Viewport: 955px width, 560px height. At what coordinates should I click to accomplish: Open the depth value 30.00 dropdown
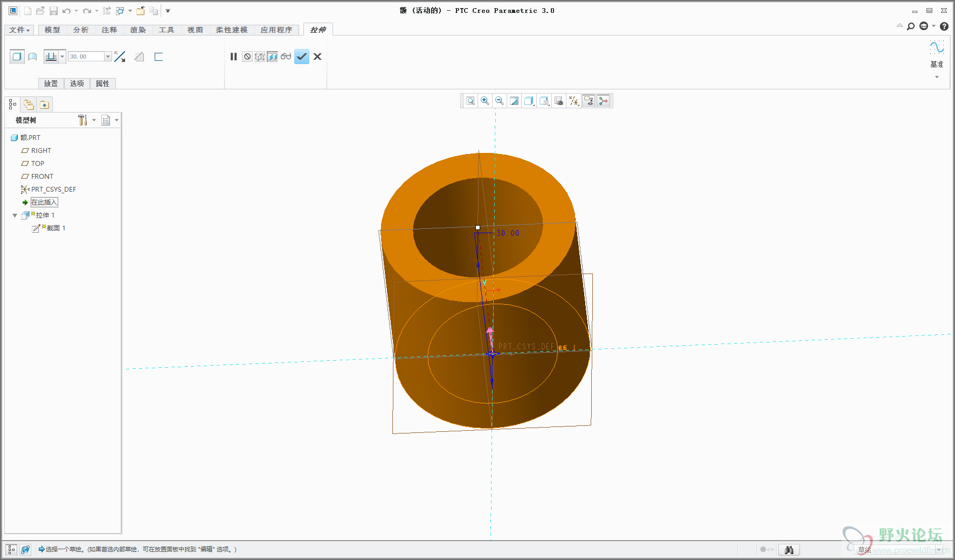pos(108,57)
